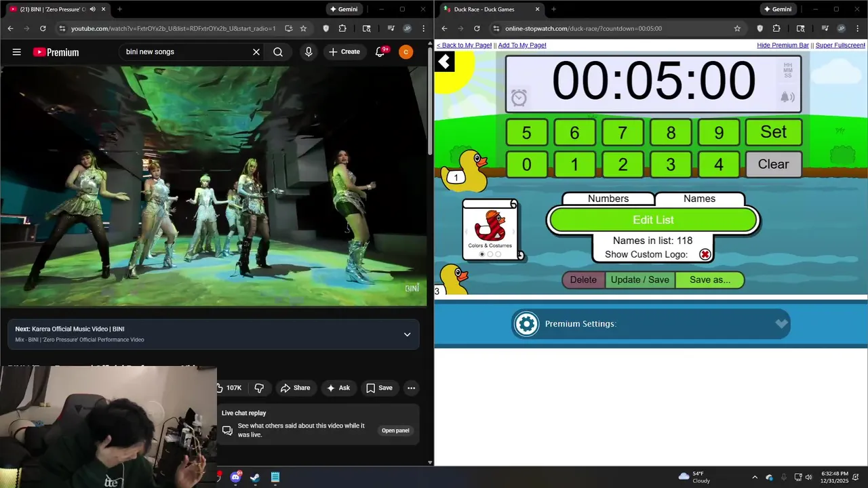Click the Ask button under video
Image resolution: width=868 pixels, height=488 pixels.
pos(338,388)
